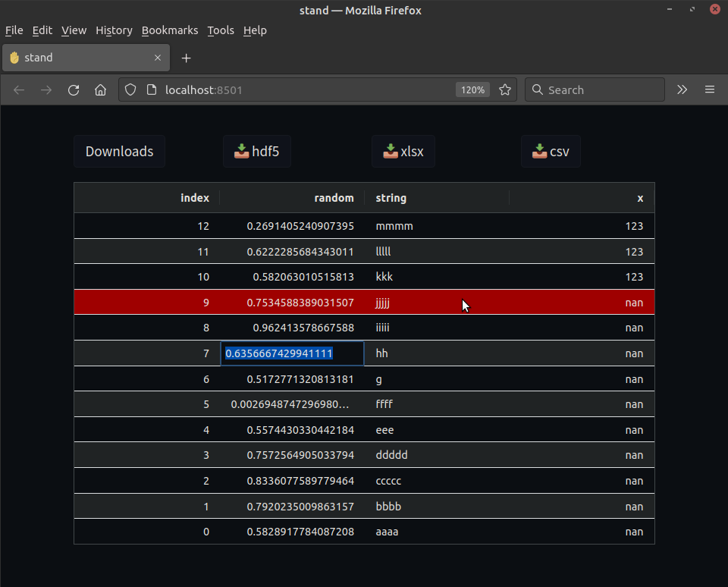Select cell 0.7534588389031507 in red row

[292, 303]
